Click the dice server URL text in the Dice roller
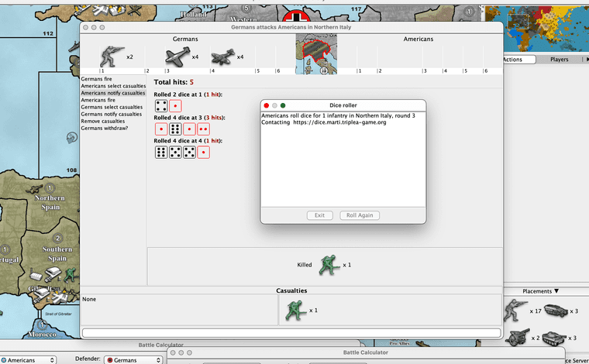 pos(339,122)
